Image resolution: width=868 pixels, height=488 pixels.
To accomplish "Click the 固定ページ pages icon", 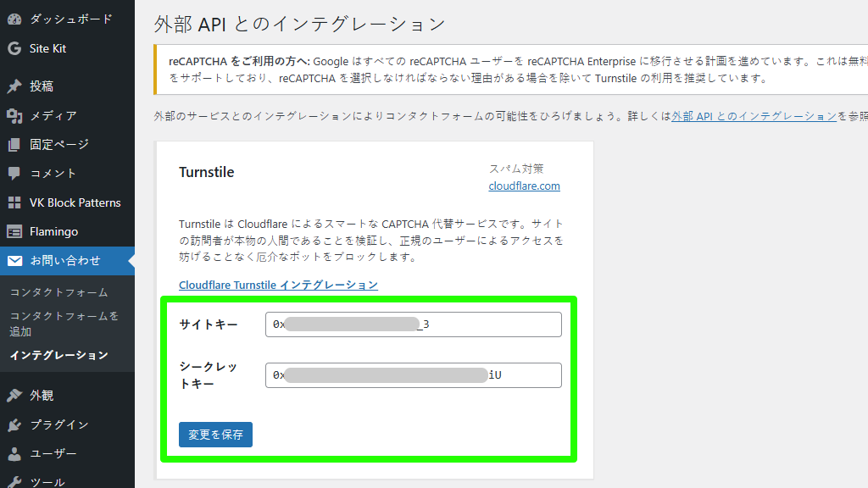I will (14, 144).
